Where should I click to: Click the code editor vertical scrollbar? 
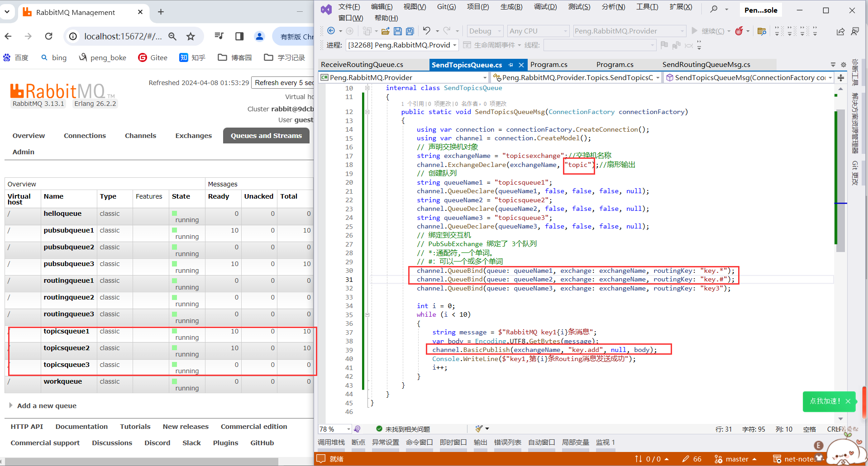tap(840, 181)
